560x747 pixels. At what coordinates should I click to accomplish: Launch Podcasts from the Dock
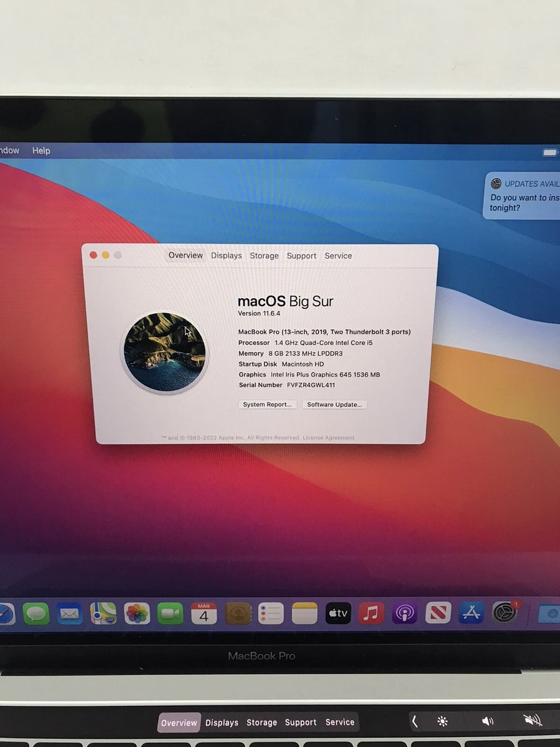(x=405, y=614)
